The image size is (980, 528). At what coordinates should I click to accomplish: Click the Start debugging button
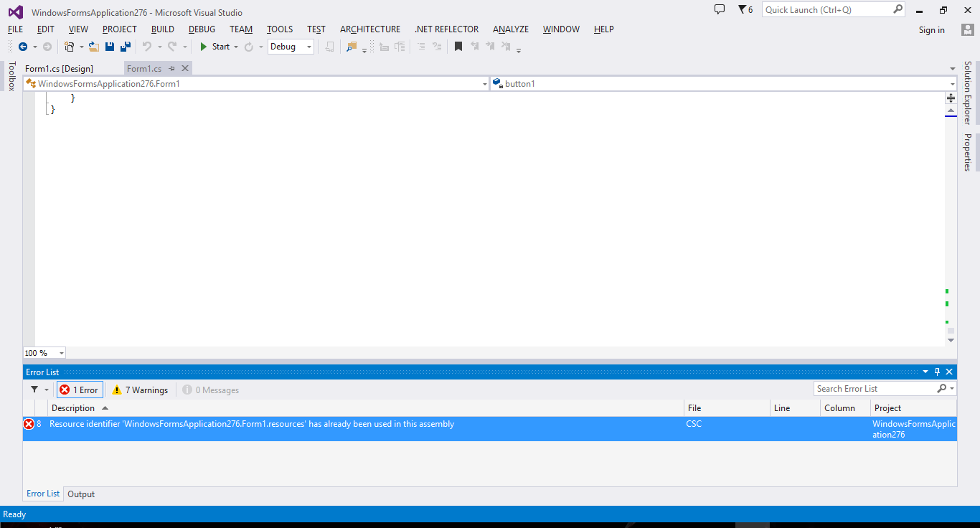[215, 47]
